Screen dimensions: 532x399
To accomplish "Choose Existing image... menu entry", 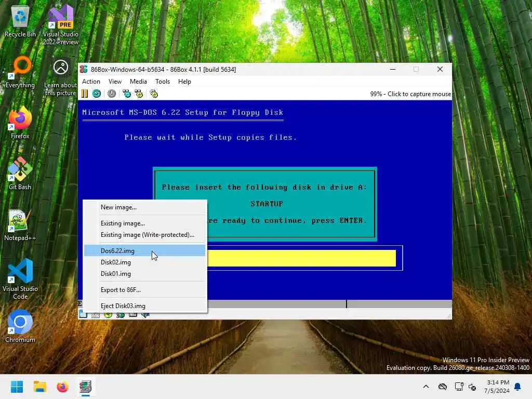I will pos(145,223).
